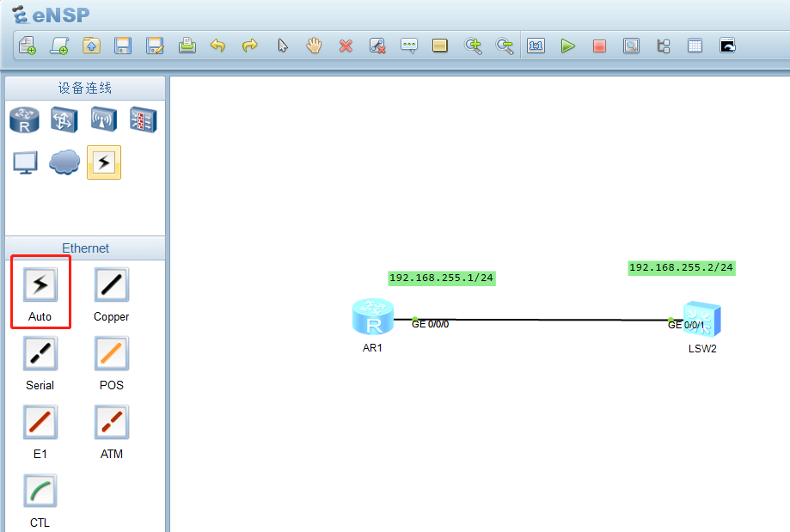
Task: Select the yellow rectangle palette tool
Action: (x=440, y=46)
